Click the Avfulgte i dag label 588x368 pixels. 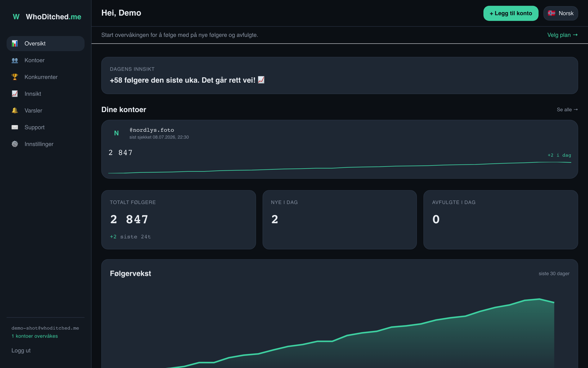[454, 202]
